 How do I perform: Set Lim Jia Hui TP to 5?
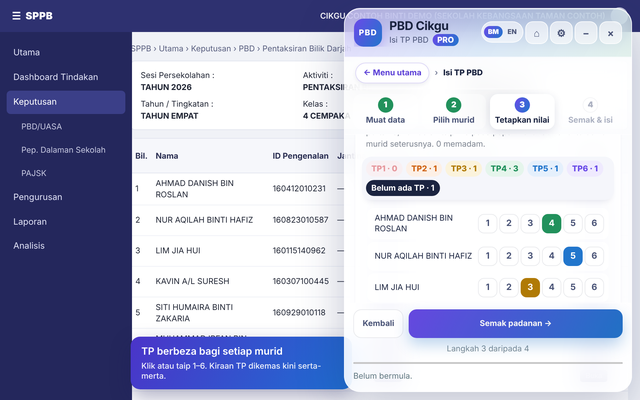point(573,287)
